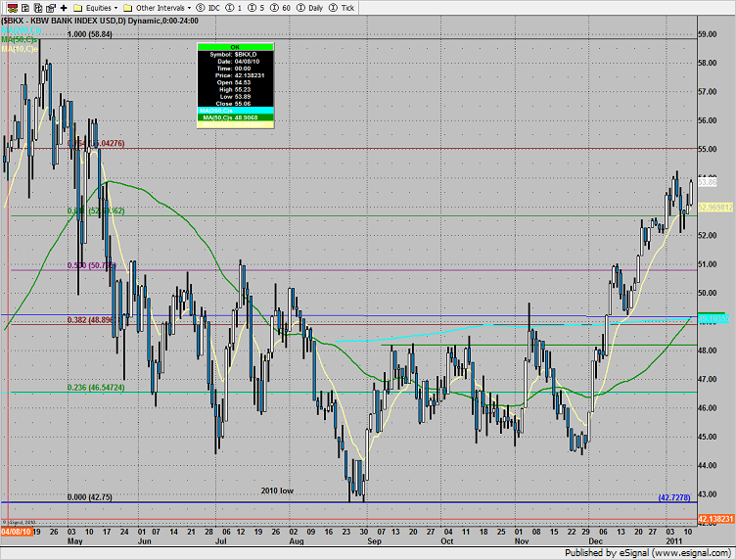Click the properties sheet toolbar icon

[51, 8]
